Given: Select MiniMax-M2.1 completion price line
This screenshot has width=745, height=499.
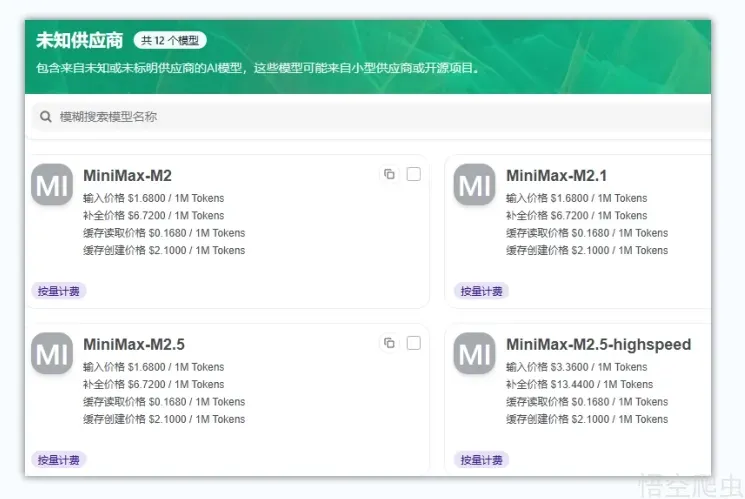Looking at the screenshot, I should point(576,216).
